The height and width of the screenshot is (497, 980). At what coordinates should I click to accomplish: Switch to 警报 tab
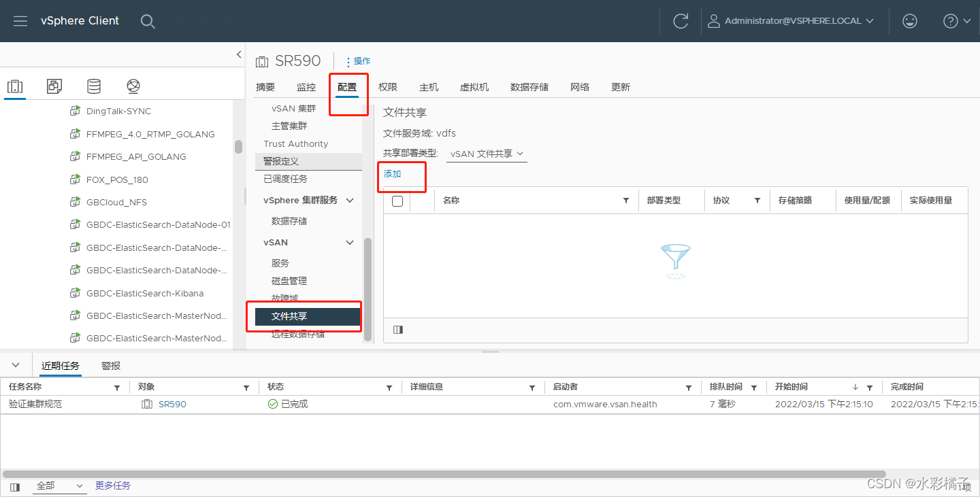click(x=111, y=366)
